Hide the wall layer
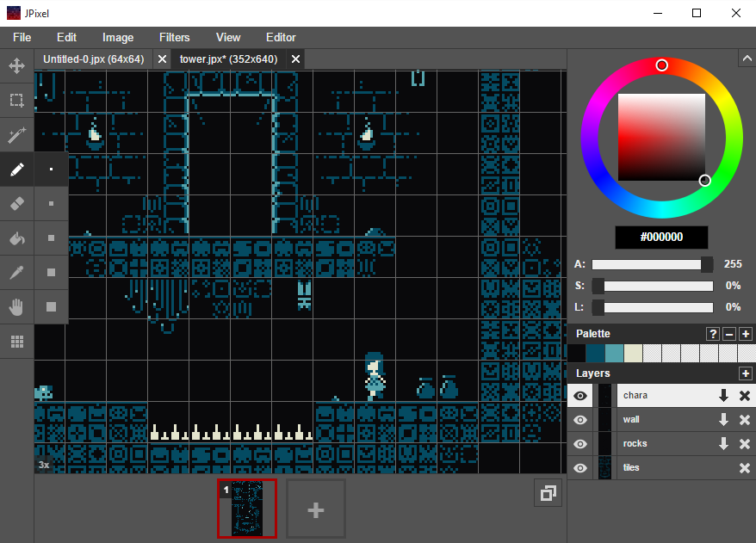 tap(580, 420)
